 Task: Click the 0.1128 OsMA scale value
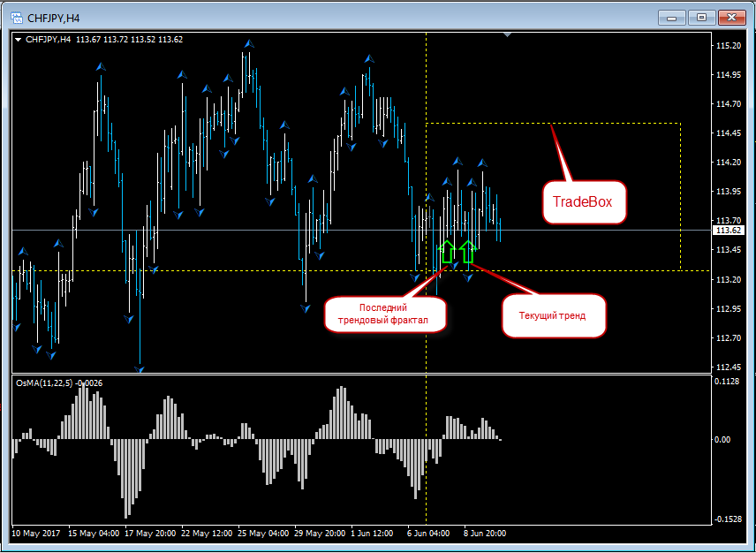[x=728, y=382]
